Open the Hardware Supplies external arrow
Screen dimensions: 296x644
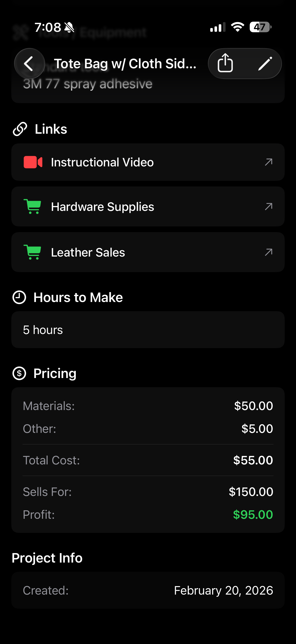pyautogui.click(x=269, y=206)
